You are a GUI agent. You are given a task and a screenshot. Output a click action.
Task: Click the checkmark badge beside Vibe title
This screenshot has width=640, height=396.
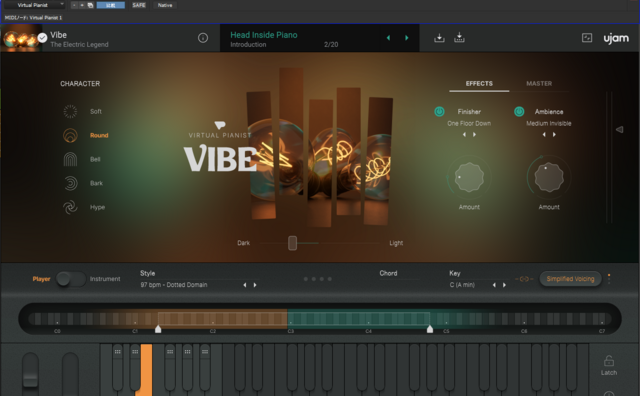coord(42,38)
